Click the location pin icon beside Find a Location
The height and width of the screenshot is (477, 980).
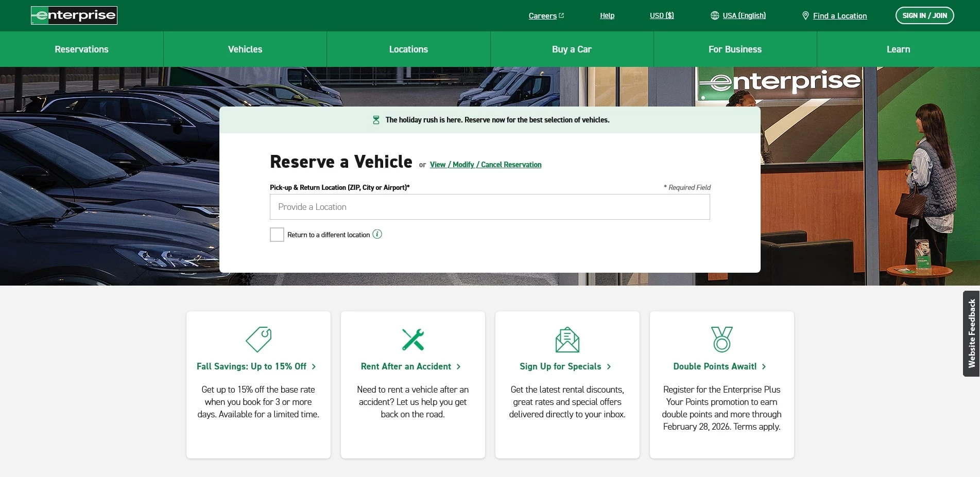[x=805, y=15]
